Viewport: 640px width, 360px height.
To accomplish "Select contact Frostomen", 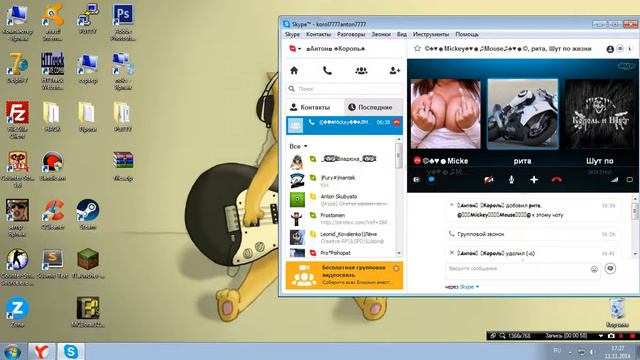I will 341,218.
